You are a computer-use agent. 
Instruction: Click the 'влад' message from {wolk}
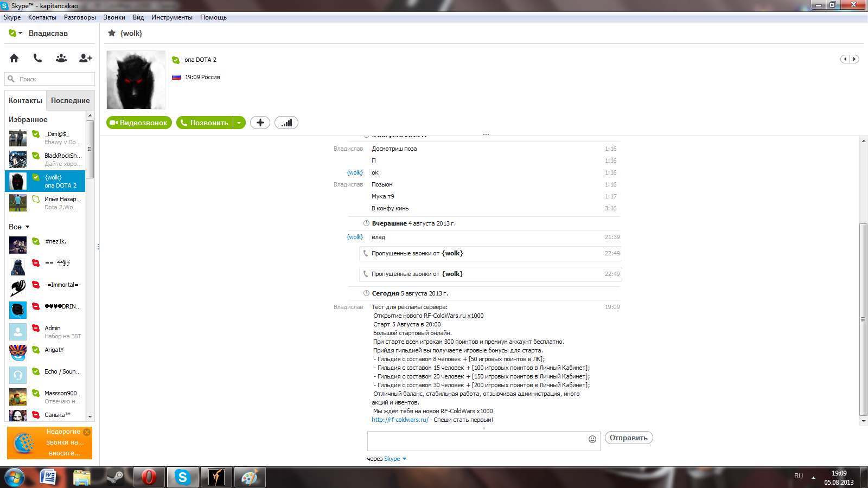click(x=378, y=237)
